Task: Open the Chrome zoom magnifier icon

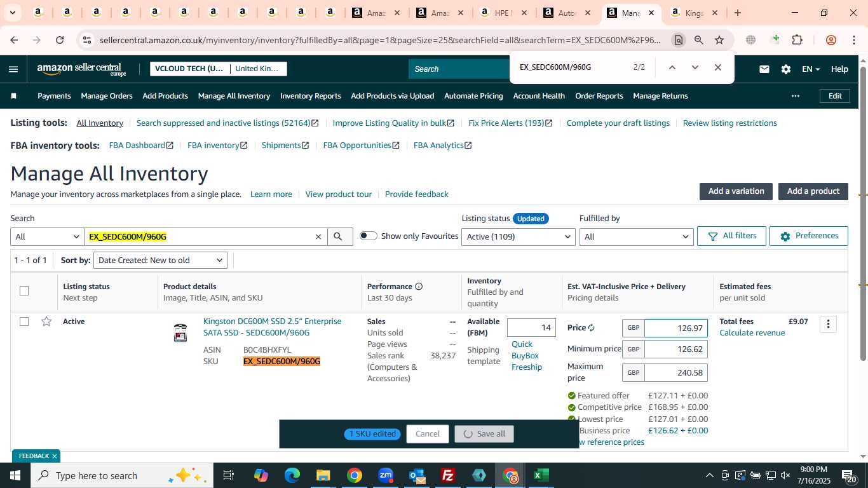Action: (699, 40)
